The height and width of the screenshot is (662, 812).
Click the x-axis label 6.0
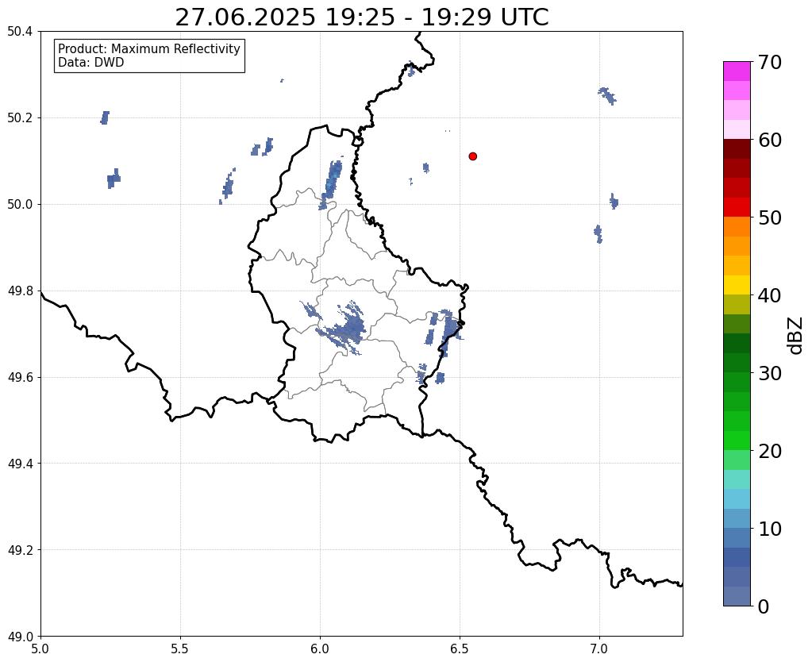[320, 649]
